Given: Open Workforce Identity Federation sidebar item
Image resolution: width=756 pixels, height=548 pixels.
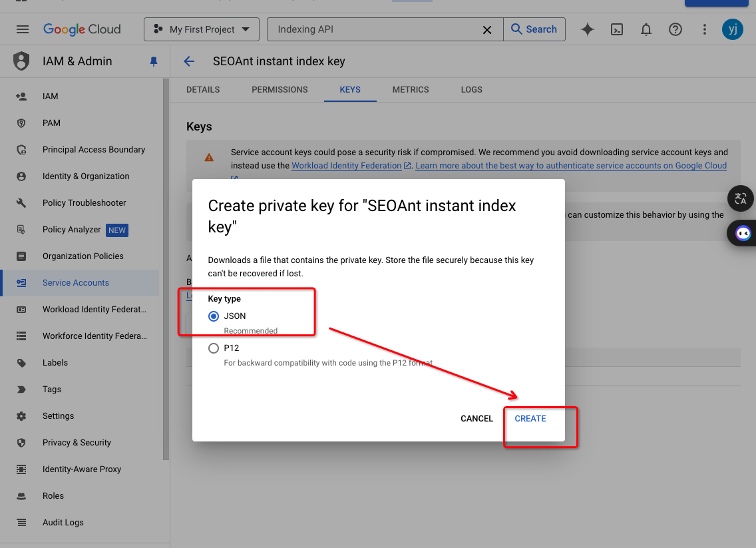Looking at the screenshot, I should pos(81,336).
